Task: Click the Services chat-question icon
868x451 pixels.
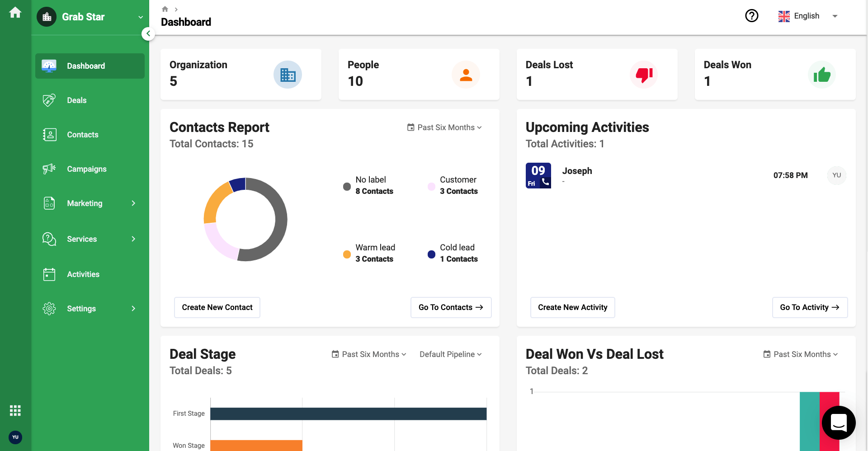Action: 49,239
